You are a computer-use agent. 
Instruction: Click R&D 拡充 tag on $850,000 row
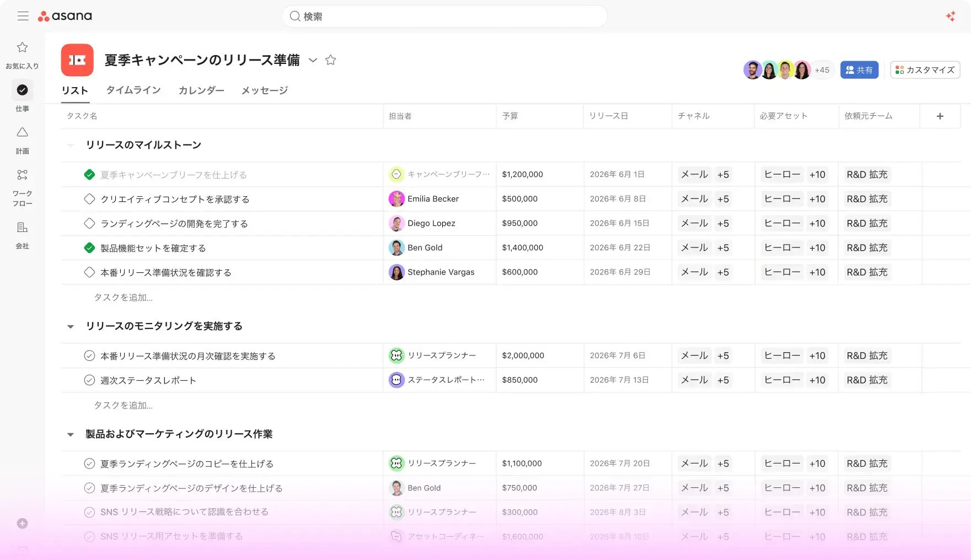(x=867, y=380)
